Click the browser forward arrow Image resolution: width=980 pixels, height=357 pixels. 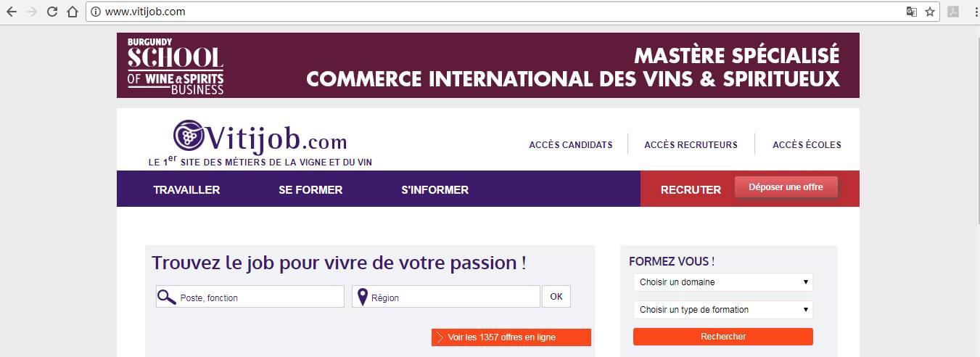tap(32, 12)
